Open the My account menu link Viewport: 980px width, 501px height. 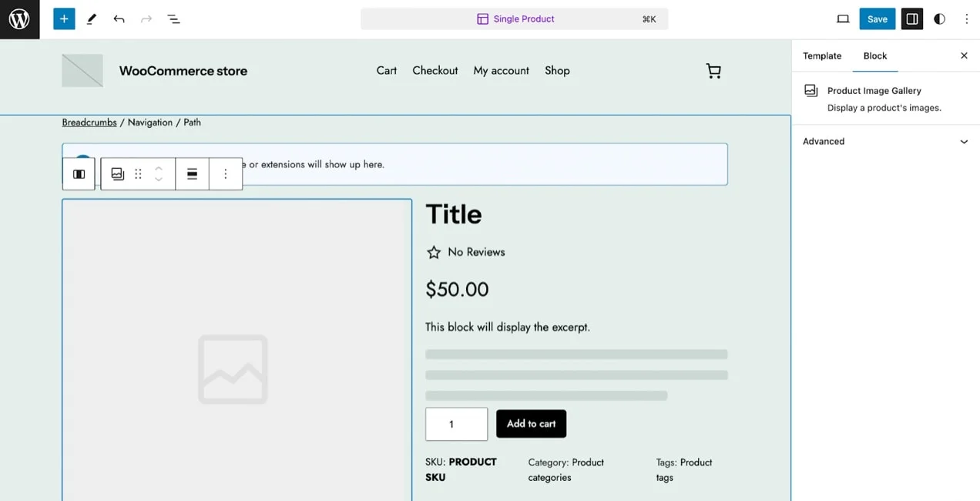501,70
